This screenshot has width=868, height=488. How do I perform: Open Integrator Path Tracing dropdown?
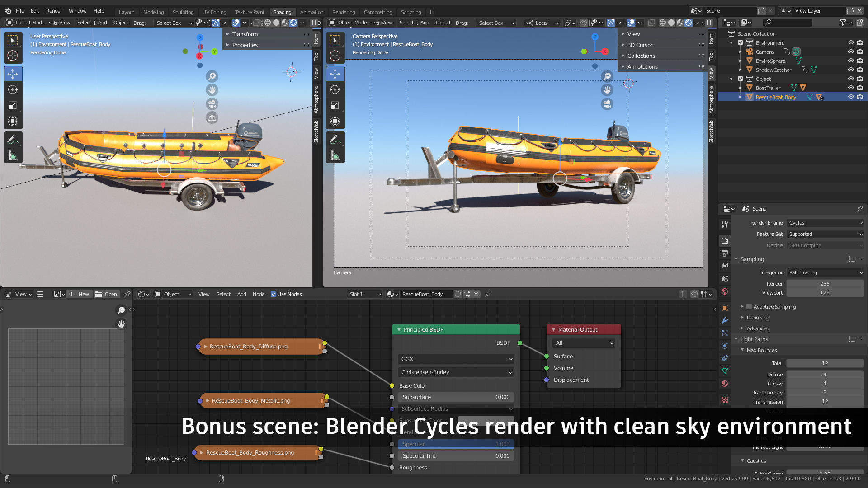pyautogui.click(x=825, y=272)
